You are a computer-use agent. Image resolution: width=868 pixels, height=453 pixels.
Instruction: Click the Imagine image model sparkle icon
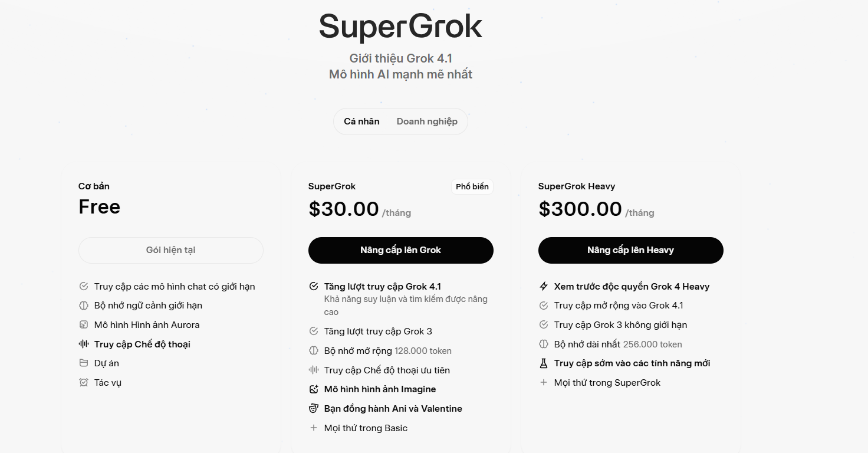[314, 389]
